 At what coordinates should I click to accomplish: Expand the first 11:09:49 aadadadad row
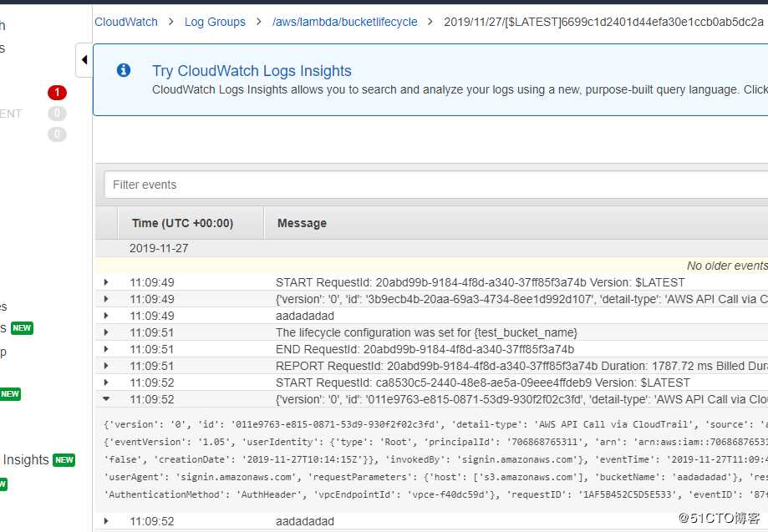(x=106, y=316)
